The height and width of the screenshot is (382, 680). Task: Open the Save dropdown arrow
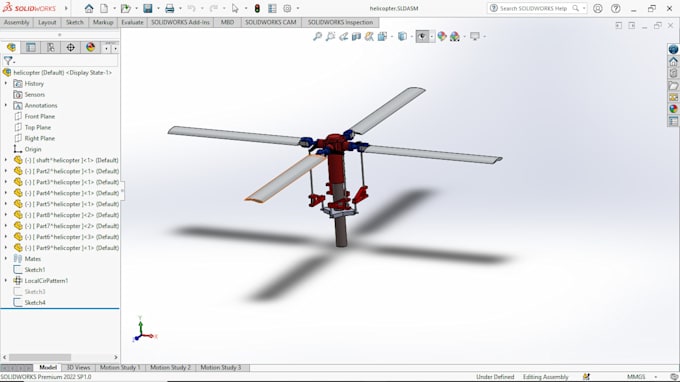click(158, 8)
